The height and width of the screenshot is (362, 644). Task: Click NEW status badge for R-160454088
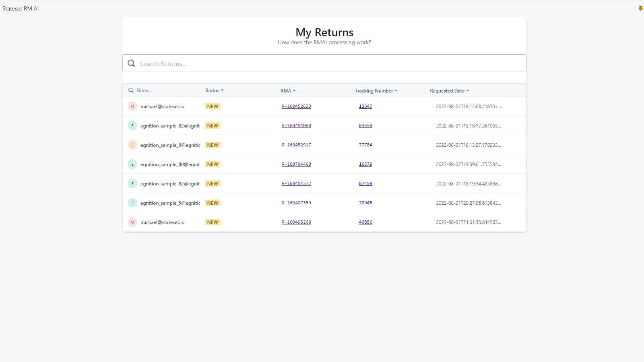point(213,126)
